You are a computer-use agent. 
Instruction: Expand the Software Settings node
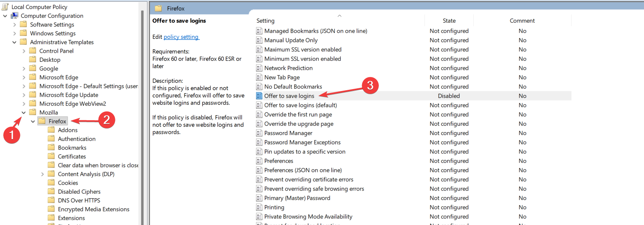pos(14,25)
